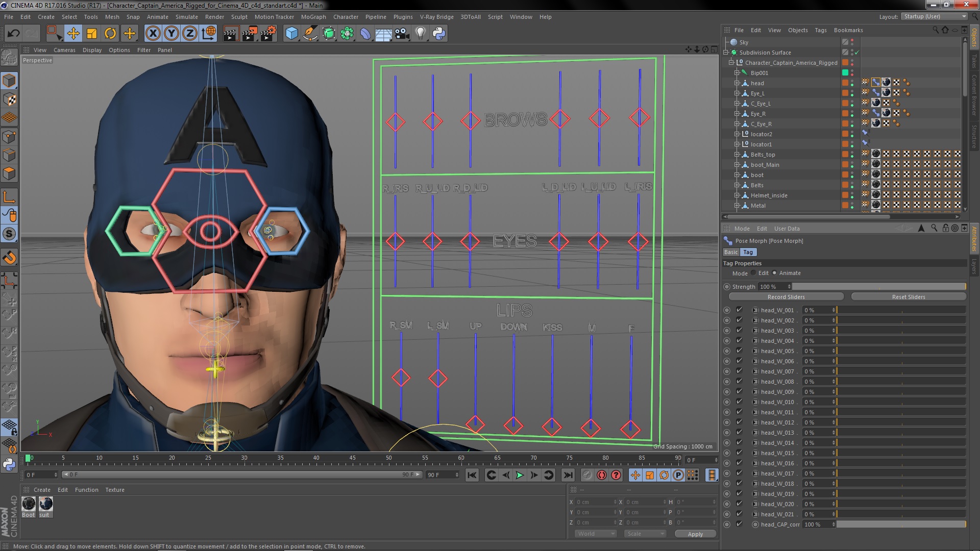The height and width of the screenshot is (551, 980).
Task: Play animation forward
Action: [x=520, y=475]
